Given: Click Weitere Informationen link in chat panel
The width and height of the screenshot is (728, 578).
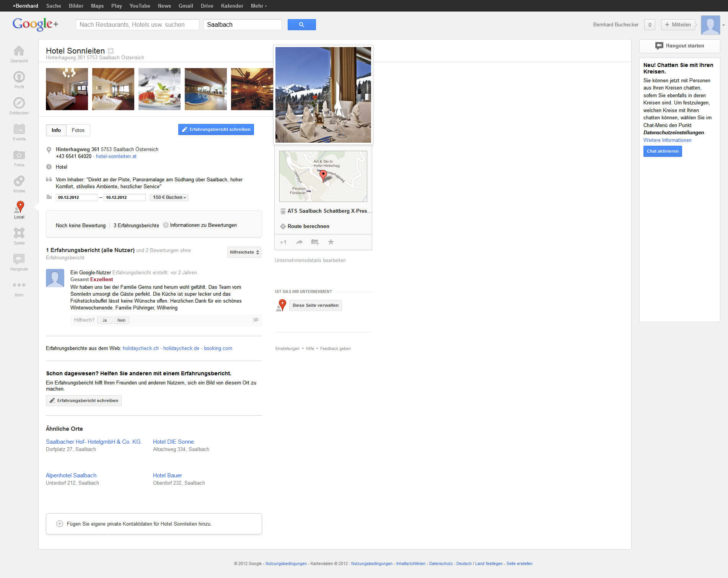Looking at the screenshot, I should pos(668,140).
